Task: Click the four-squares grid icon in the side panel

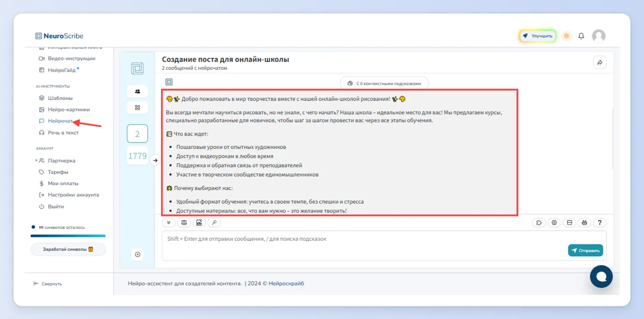Action: (138, 108)
